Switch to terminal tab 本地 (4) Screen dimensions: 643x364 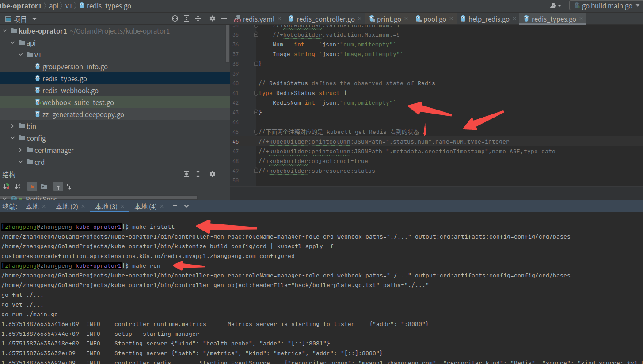click(145, 206)
